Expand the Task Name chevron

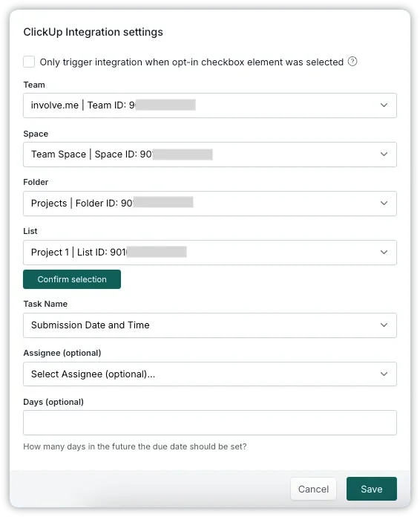pos(384,325)
